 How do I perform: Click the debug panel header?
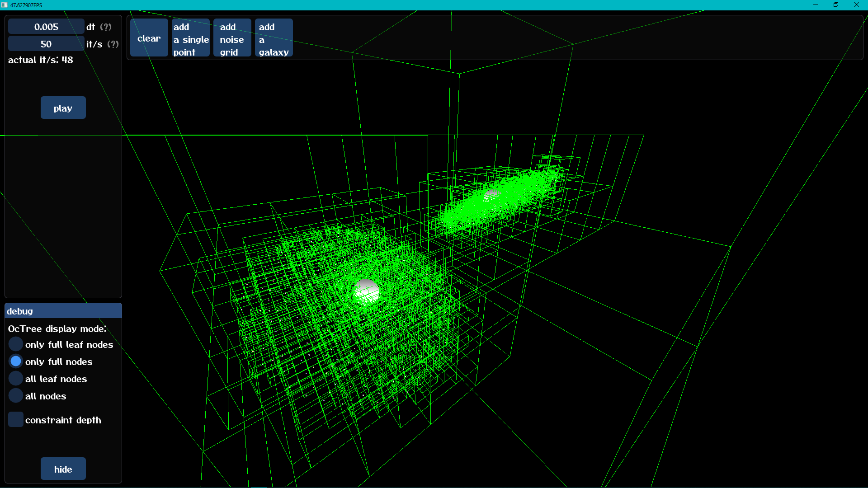pos(63,311)
